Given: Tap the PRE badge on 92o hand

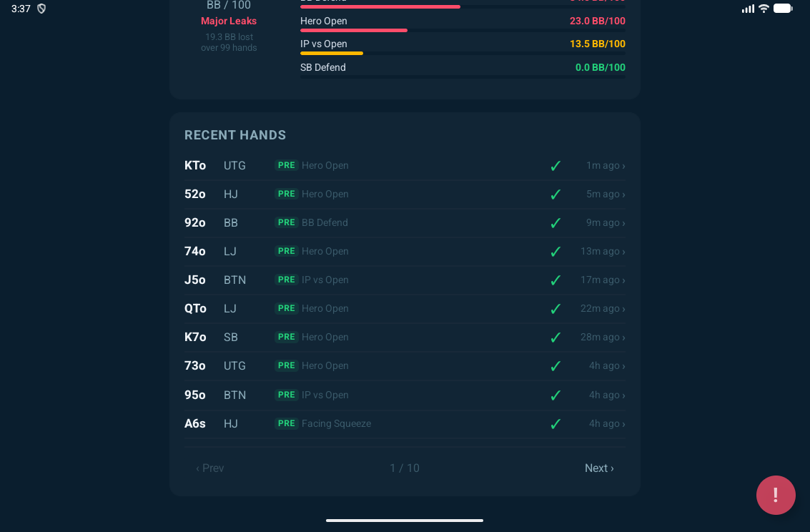Looking at the screenshot, I should click(x=287, y=222).
